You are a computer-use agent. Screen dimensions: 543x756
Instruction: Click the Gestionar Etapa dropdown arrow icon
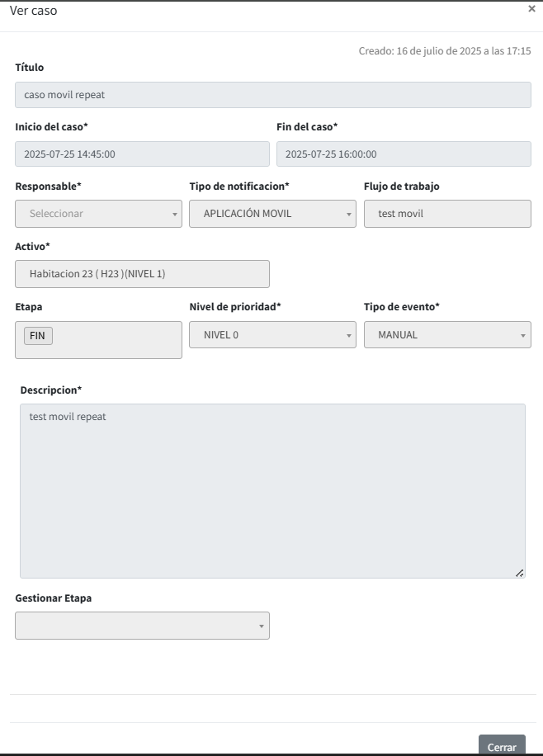[x=262, y=626]
